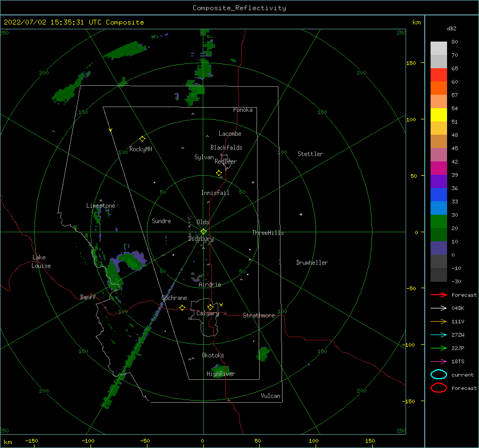Click the magenta 18TS arrow icon

[439, 362]
